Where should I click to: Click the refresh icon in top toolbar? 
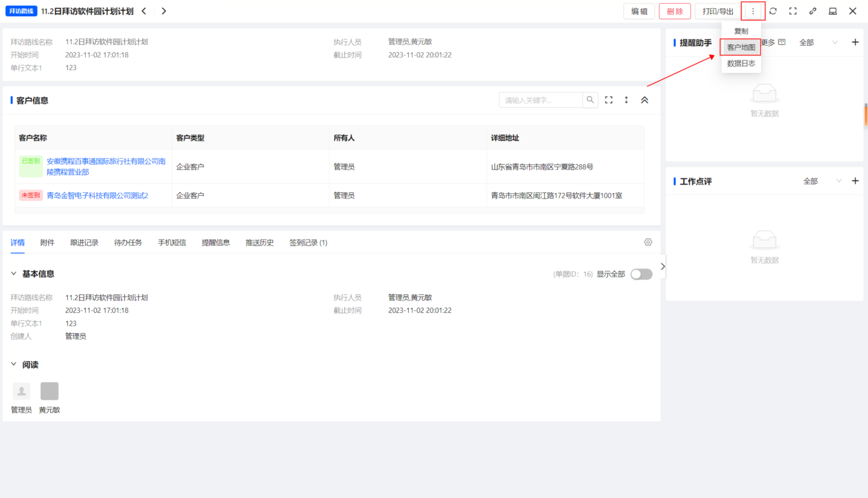pyautogui.click(x=773, y=11)
